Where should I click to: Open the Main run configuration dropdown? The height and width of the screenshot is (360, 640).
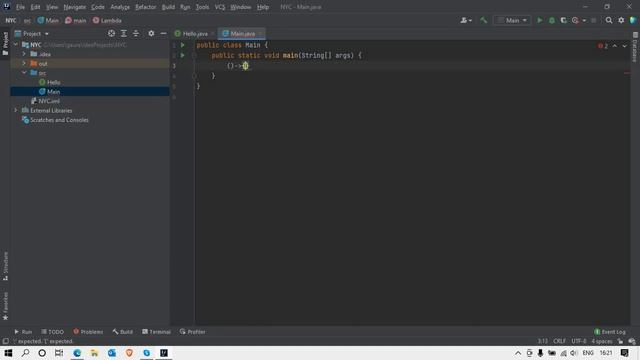pyautogui.click(x=512, y=20)
